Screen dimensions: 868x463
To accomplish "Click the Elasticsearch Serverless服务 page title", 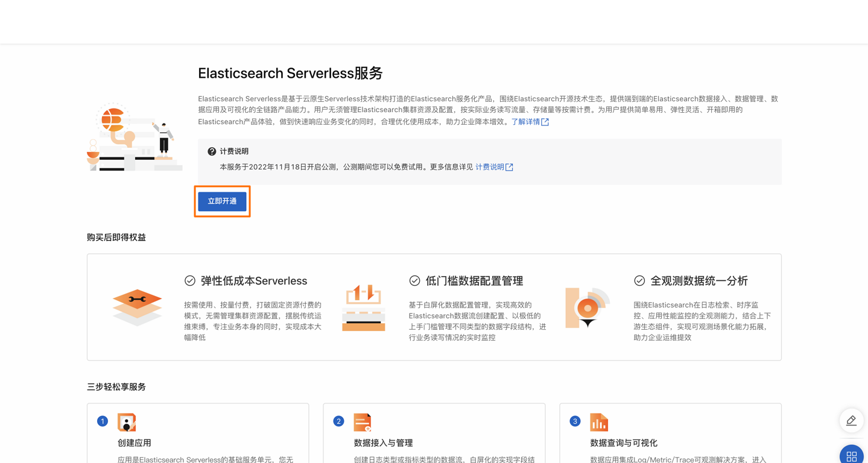I will (x=290, y=73).
